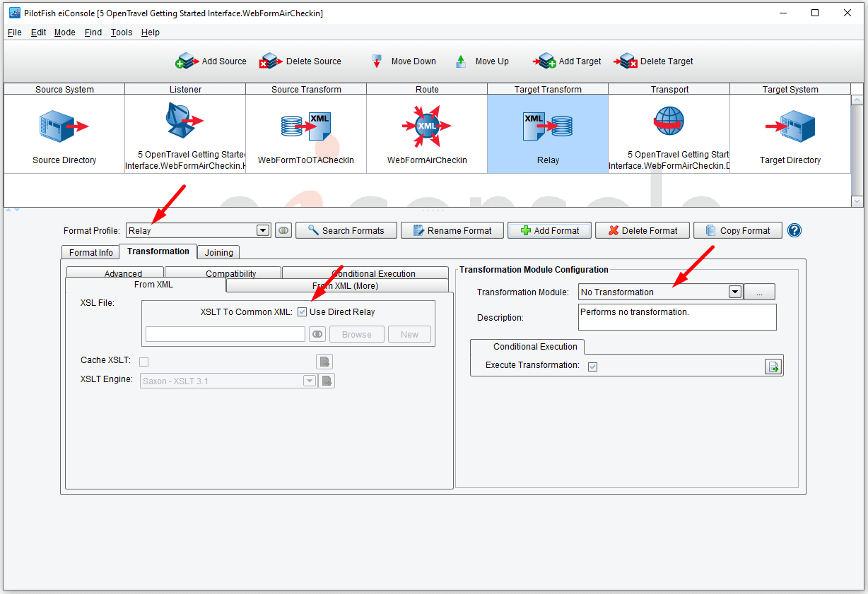Click the Search Formats button

pyautogui.click(x=346, y=230)
